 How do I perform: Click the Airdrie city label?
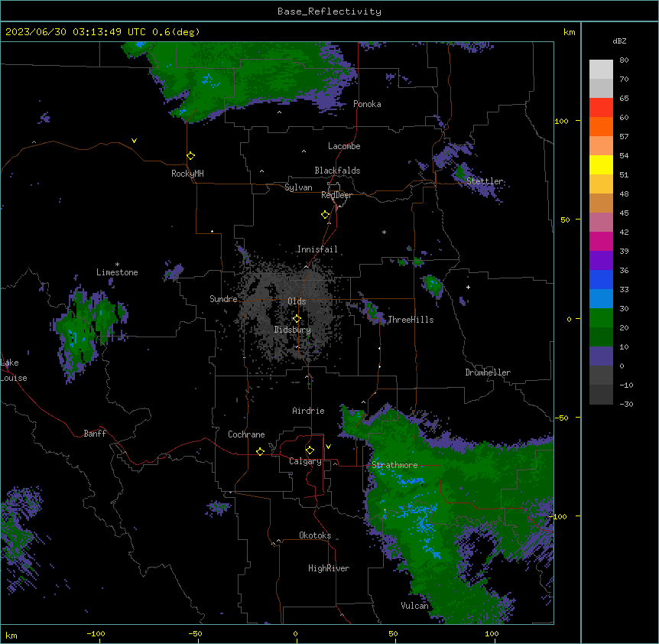click(308, 411)
